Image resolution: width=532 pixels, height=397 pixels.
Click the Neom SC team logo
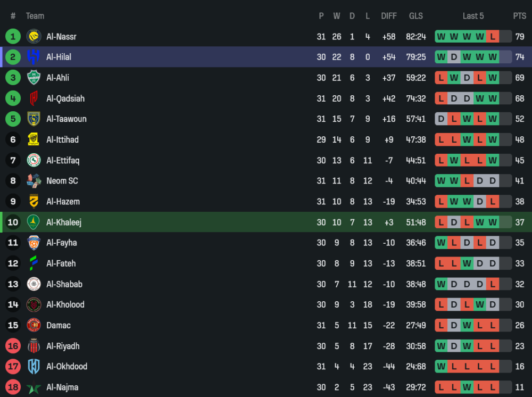(x=34, y=181)
